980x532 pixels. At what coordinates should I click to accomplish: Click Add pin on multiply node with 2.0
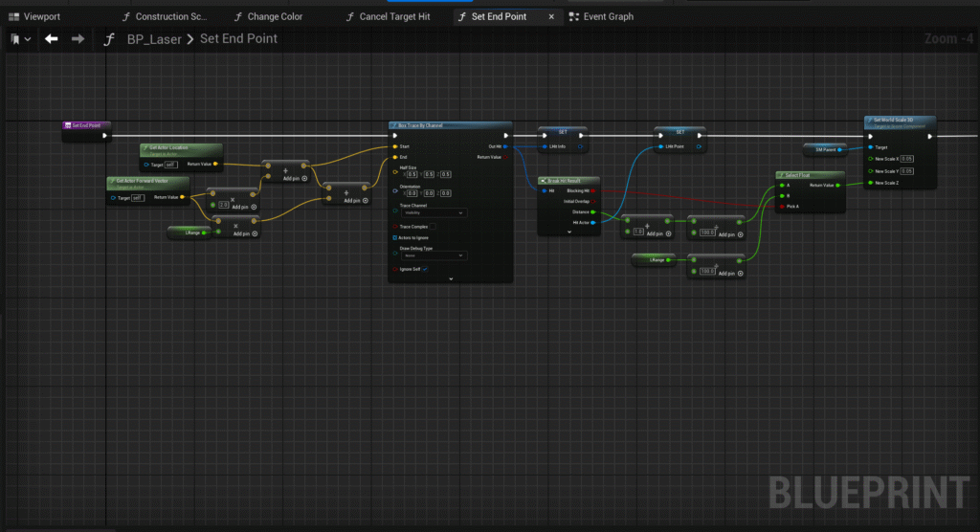[x=244, y=207]
